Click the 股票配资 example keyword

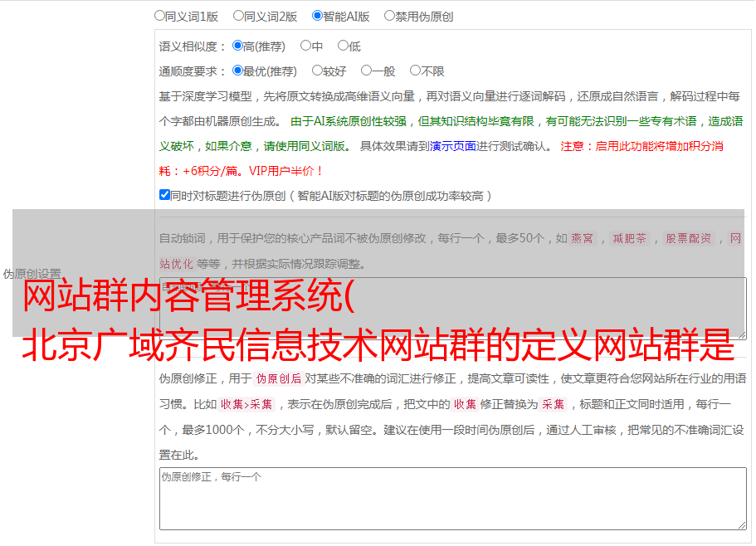[x=689, y=238]
